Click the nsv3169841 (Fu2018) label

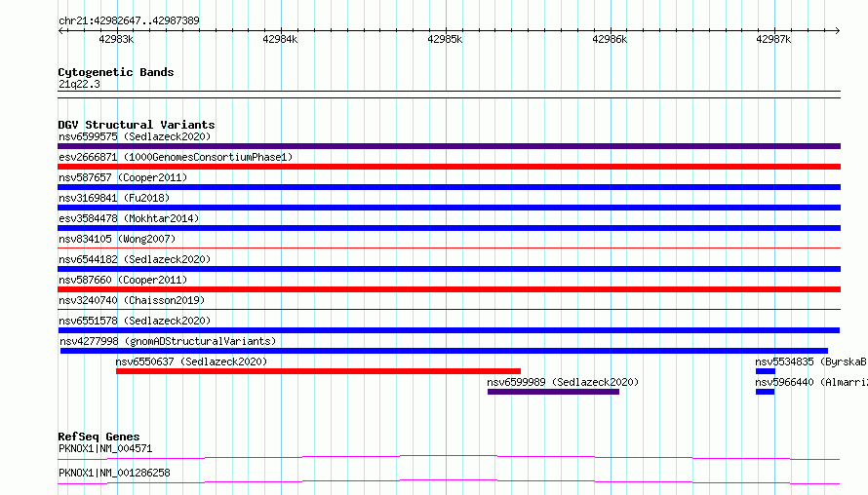tap(114, 198)
